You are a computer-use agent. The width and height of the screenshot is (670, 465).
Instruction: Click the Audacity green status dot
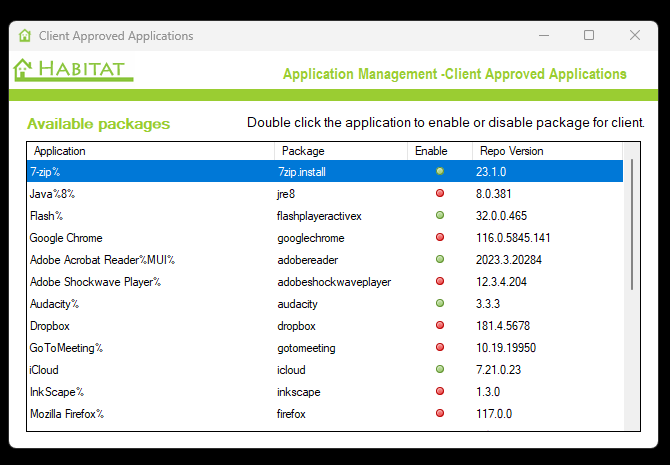point(439,303)
